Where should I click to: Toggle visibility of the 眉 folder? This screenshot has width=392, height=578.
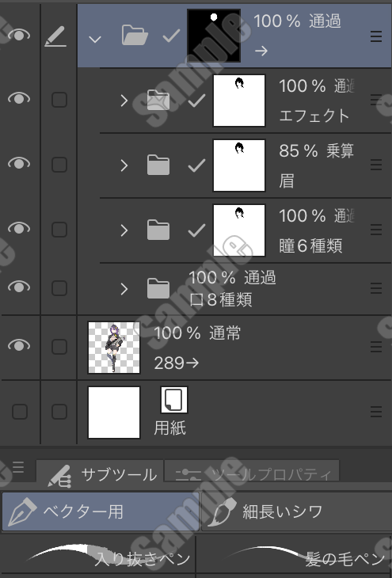point(19,163)
